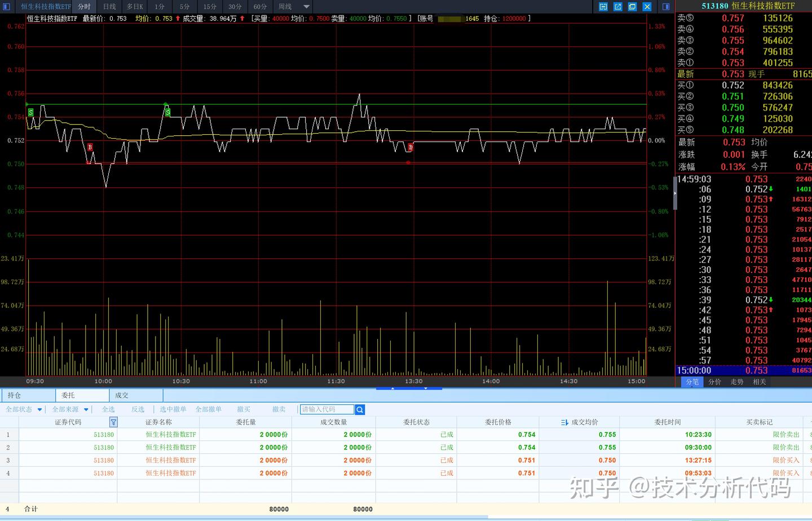The height and width of the screenshot is (521, 812).
Task: Open the more periods dropdown after 周线
Action: pos(307,7)
